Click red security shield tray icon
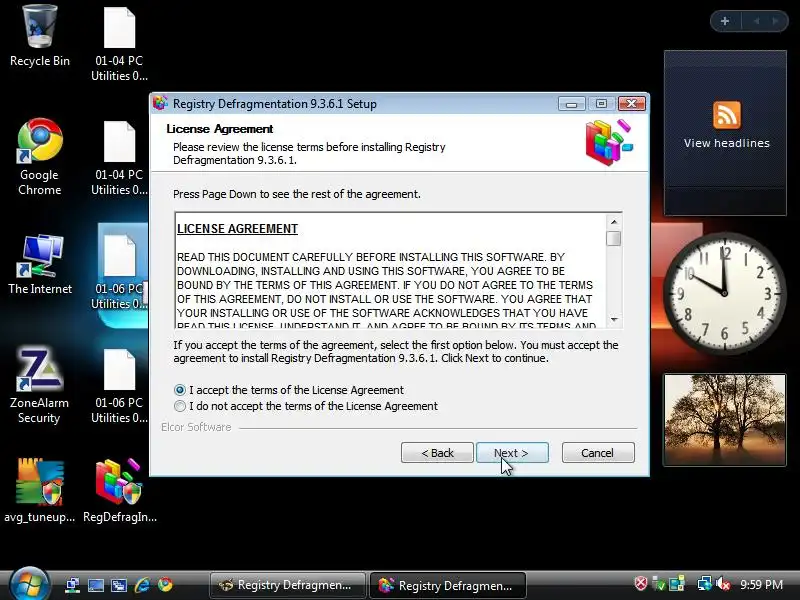The image size is (800, 600). pos(641,583)
